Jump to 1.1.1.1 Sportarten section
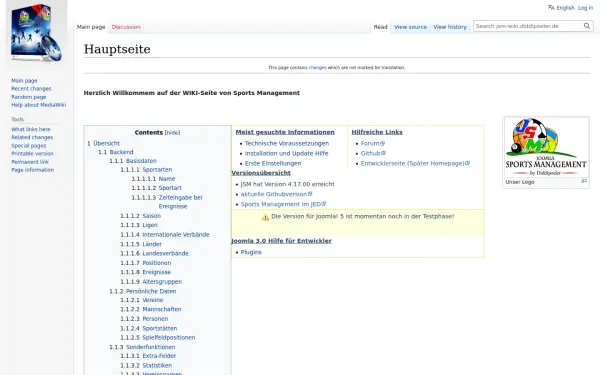 [146, 170]
